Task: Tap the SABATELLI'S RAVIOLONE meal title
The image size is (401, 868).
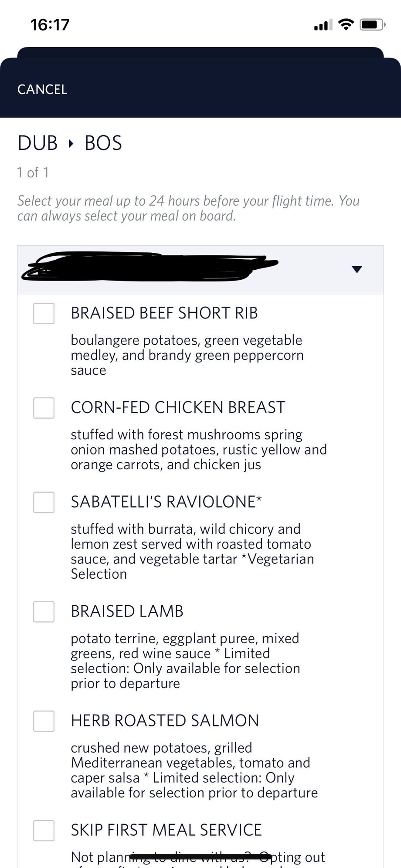Action: pyautogui.click(x=167, y=502)
